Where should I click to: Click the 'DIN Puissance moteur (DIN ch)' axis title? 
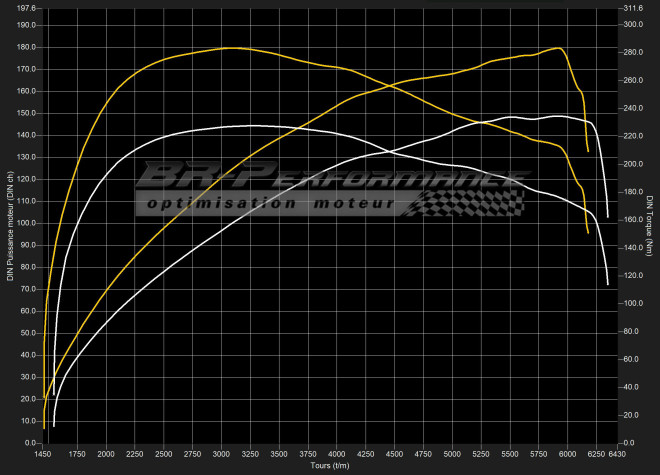(x=9, y=226)
